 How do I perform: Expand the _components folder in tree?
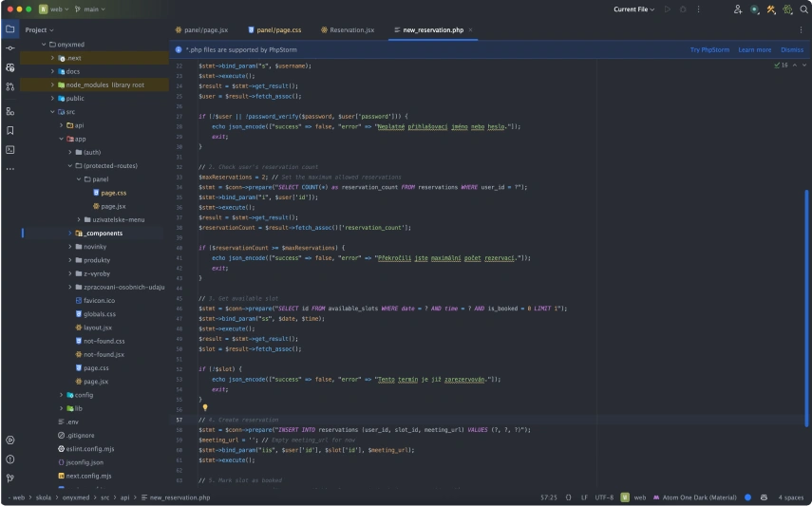(69, 233)
